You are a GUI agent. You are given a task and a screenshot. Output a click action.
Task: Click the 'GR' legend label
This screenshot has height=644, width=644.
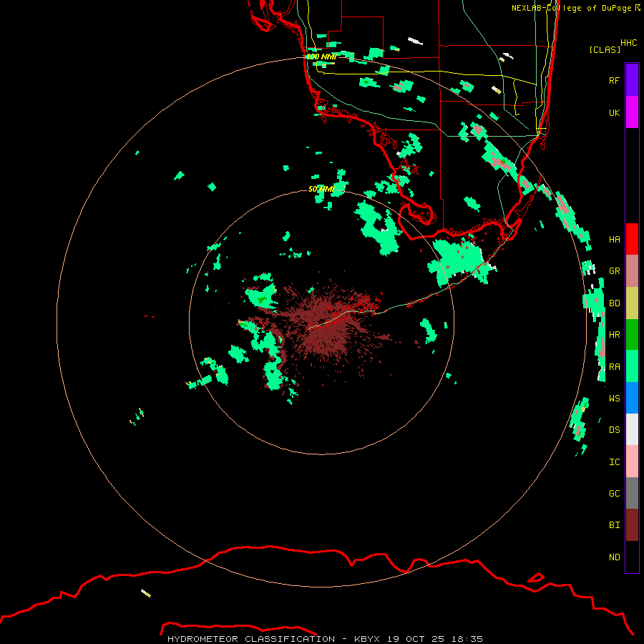click(615, 271)
